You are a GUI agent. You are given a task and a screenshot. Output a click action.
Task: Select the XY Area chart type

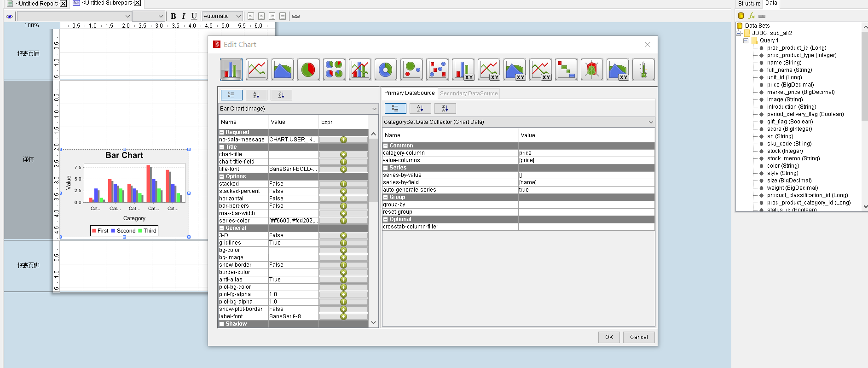(515, 70)
